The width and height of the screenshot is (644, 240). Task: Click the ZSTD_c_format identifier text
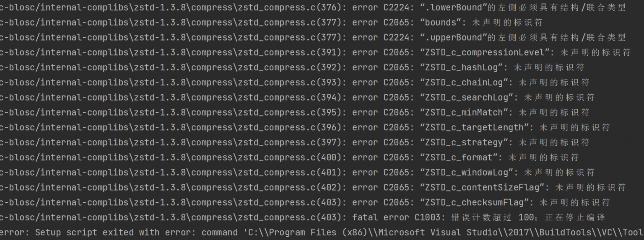(x=459, y=157)
